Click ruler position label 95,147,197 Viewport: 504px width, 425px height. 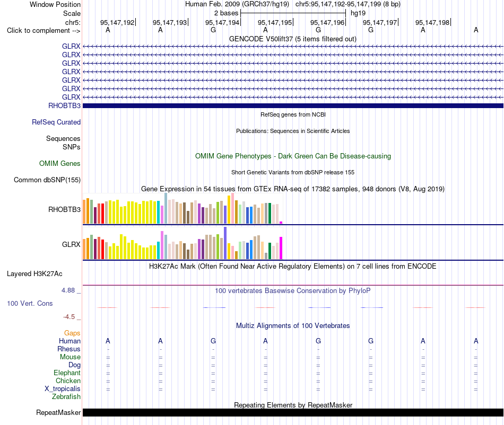tap(380, 22)
